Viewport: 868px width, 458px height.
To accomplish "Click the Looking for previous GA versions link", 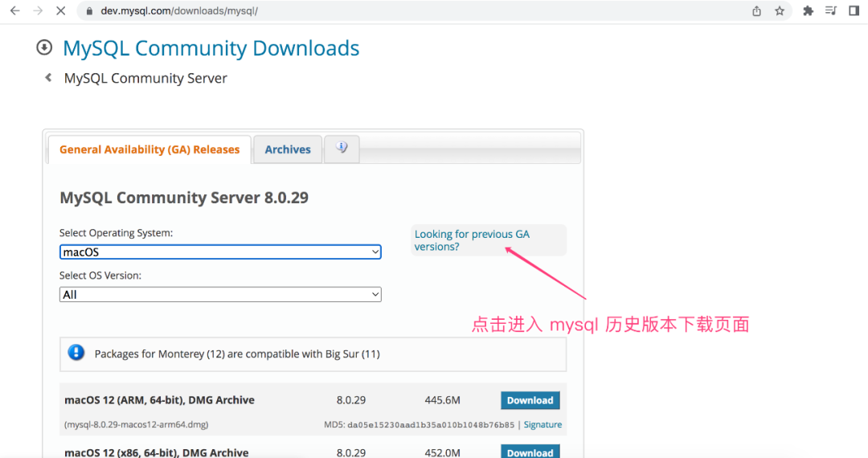I will click(x=472, y=240).
